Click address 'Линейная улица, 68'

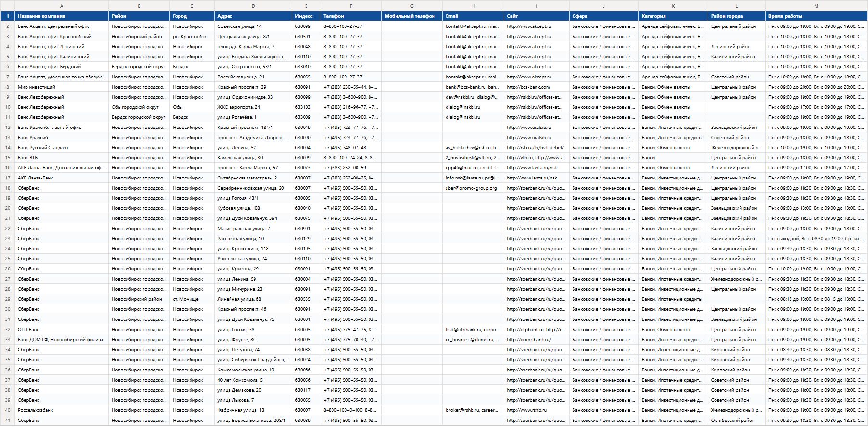[x=253, y=299]
